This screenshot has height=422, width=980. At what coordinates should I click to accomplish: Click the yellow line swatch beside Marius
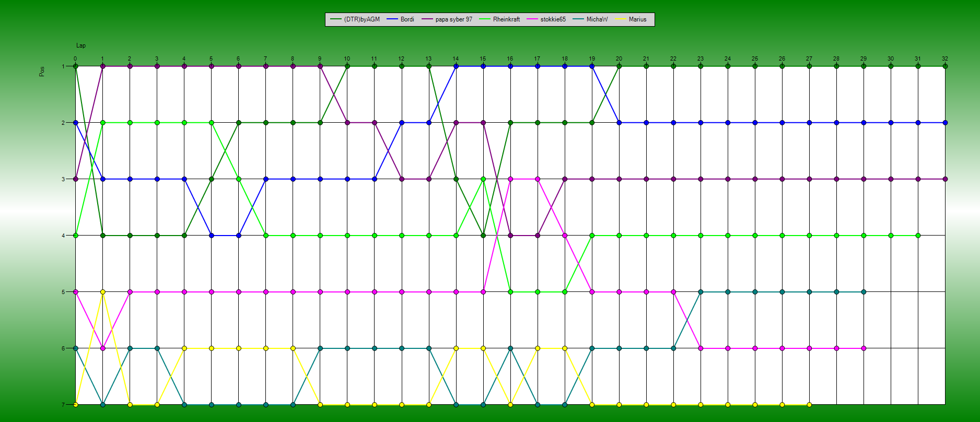click(621, 19)
